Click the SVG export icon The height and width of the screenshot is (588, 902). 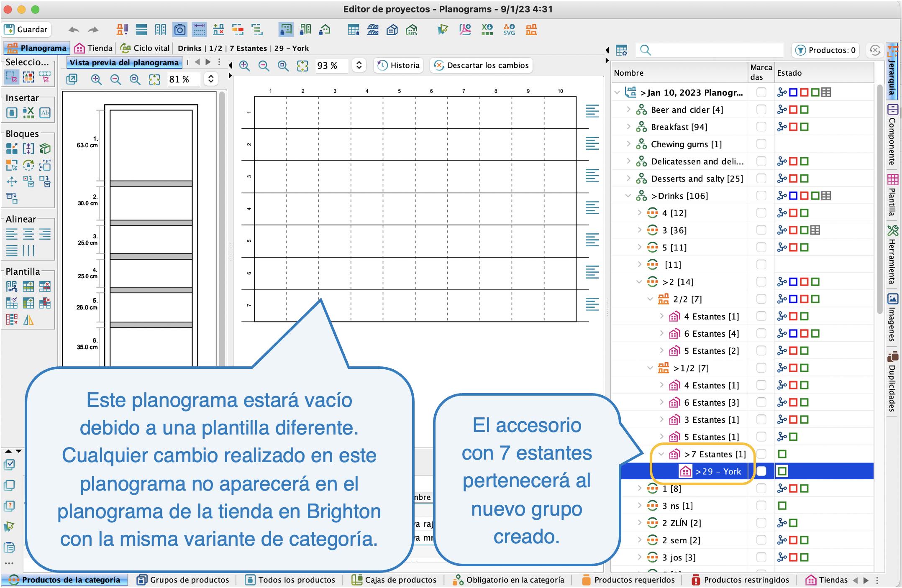click(x=509, y=30)
